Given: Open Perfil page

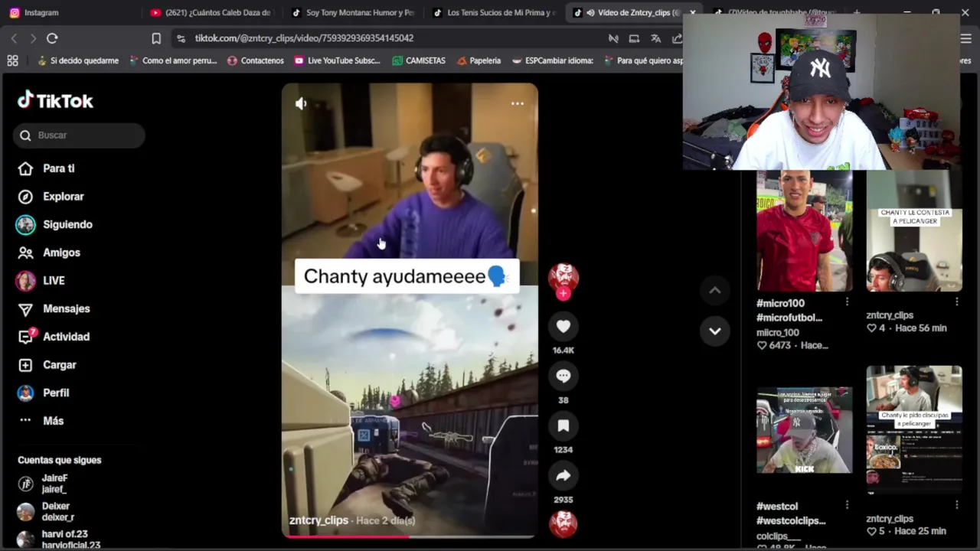Looking at the screenshot, I should click(x=44, y=393).
